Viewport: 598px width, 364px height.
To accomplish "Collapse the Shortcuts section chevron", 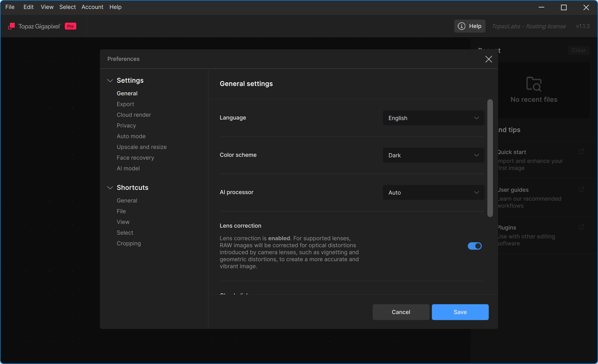I will tap(110, 188).
